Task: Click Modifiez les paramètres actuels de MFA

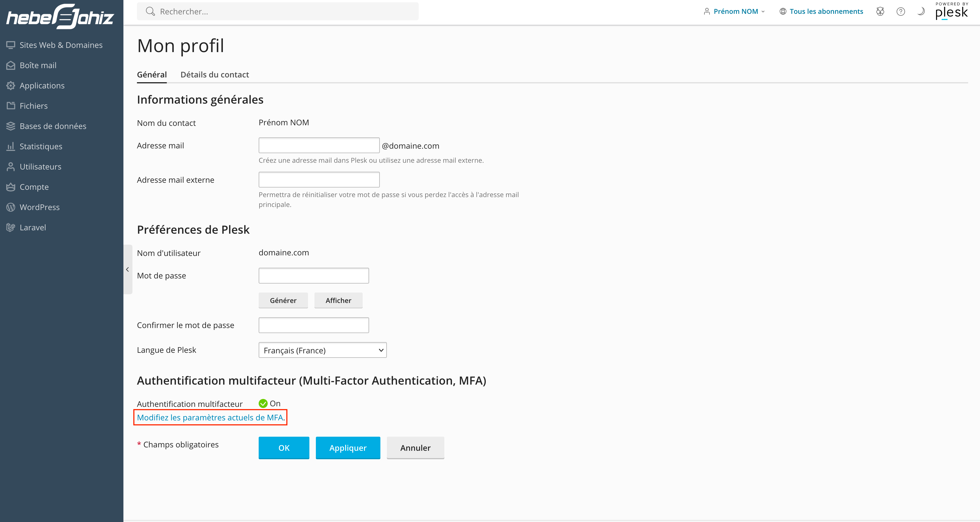Action: 210,418
